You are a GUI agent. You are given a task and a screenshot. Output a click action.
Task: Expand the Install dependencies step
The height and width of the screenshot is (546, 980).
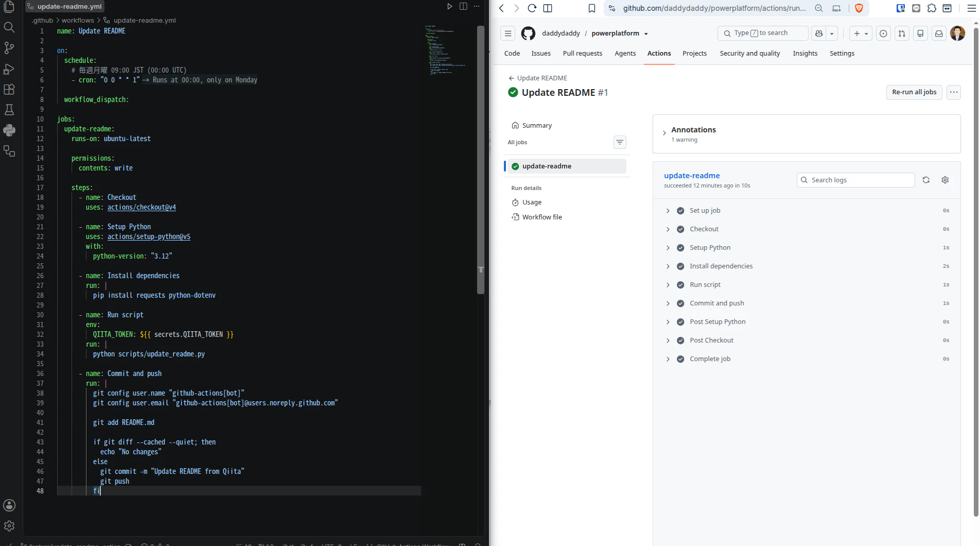pyautogui.click(x=668, y=266)
